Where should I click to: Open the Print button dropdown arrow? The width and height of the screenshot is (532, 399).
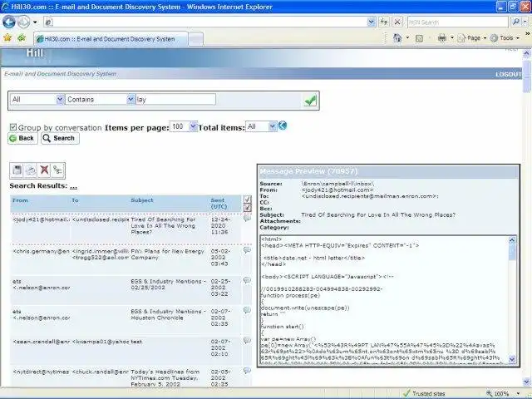pyautogui.click(x=452, y=38)
